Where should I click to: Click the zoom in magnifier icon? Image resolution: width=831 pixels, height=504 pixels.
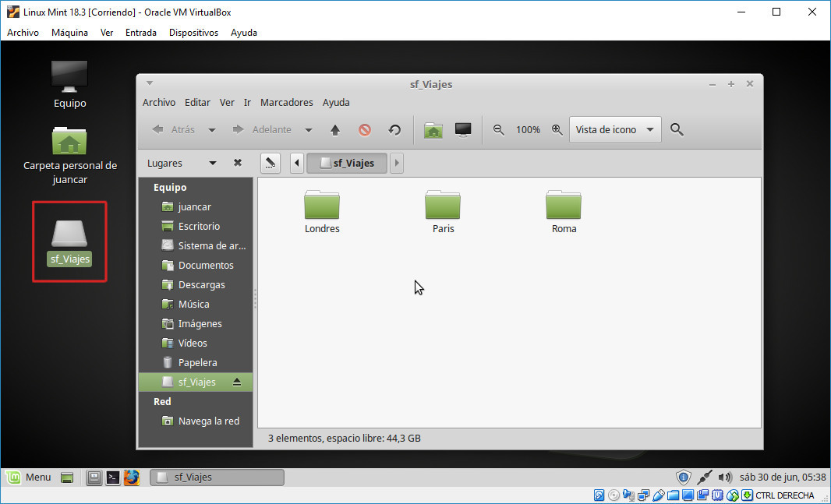tap(557, 130)
